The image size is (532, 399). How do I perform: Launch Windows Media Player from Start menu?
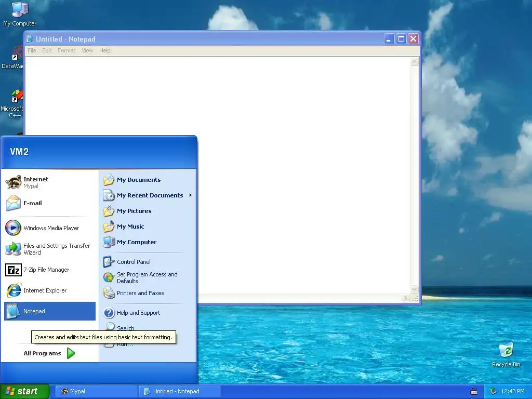tap(50, 228)
